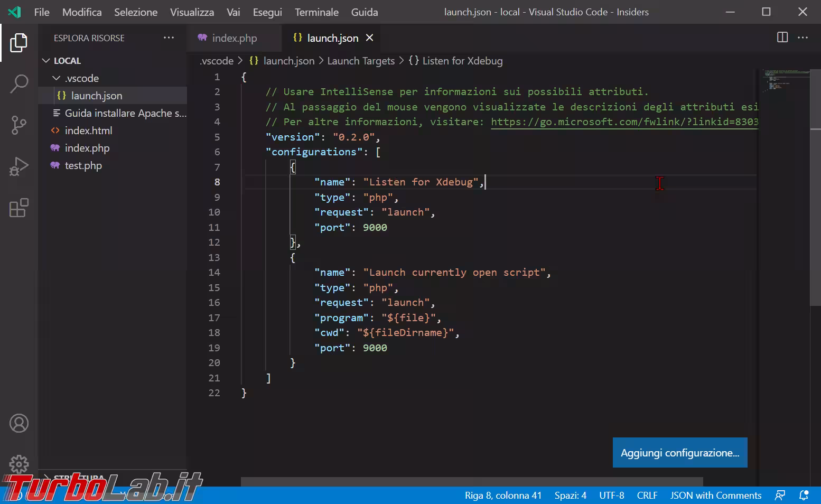This screenshot has width=821, height=504.
Task: Click Aggiungi configurazione button
Action: [x=679, y=453]
